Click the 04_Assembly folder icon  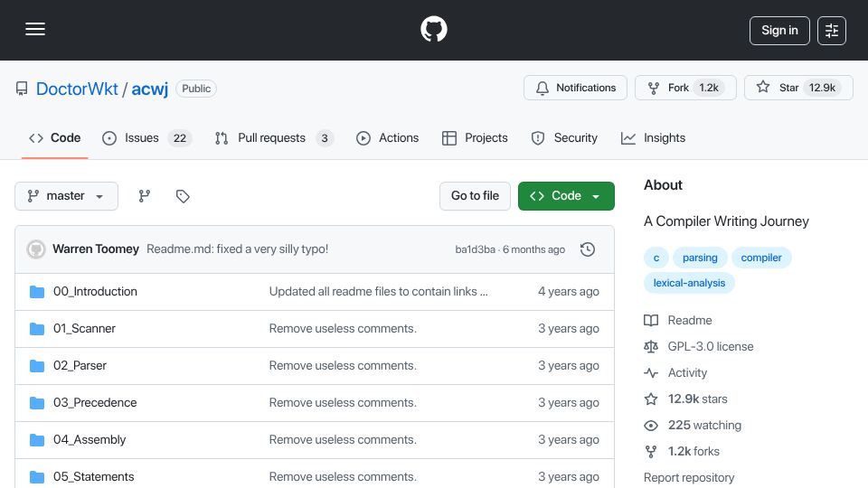pyautogui.click(x=37, y=440)
